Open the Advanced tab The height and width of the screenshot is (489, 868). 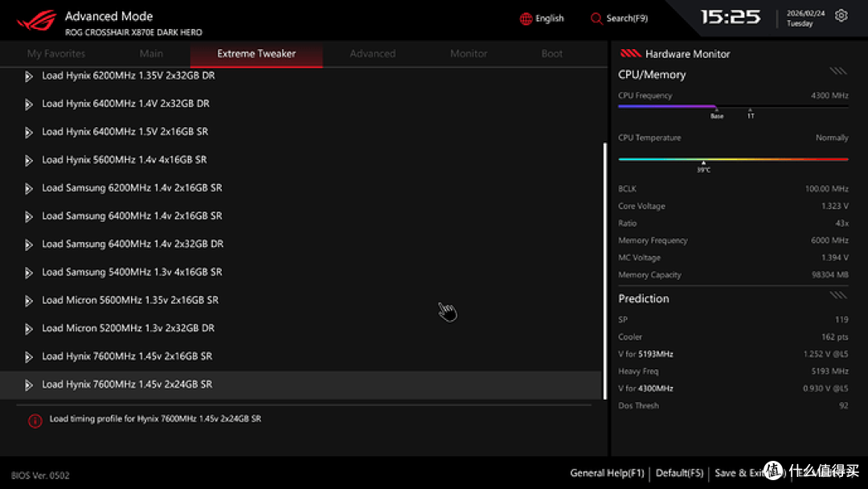coord(373,54)
